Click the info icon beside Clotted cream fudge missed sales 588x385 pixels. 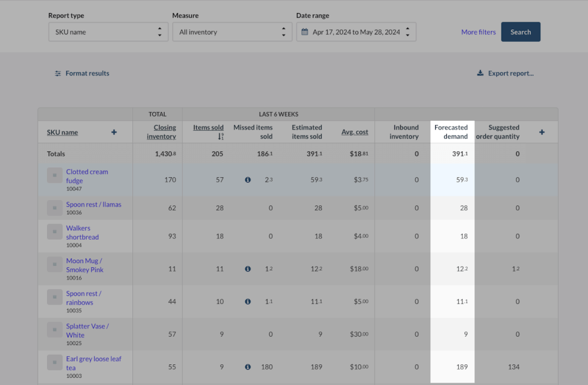(248, 180)
